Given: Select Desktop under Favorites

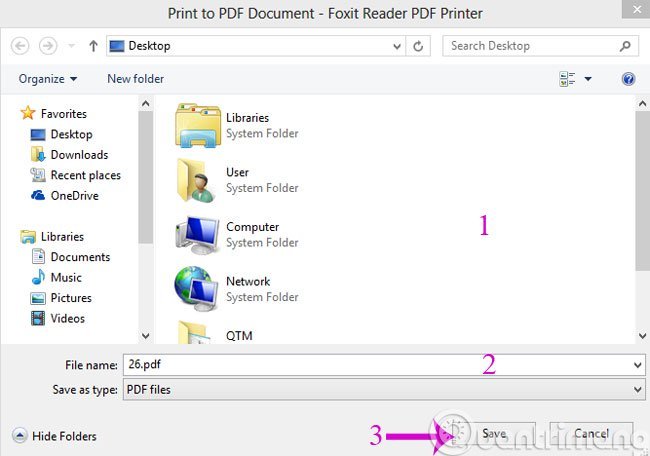Looking at the screenshot, I should (71, 134).
